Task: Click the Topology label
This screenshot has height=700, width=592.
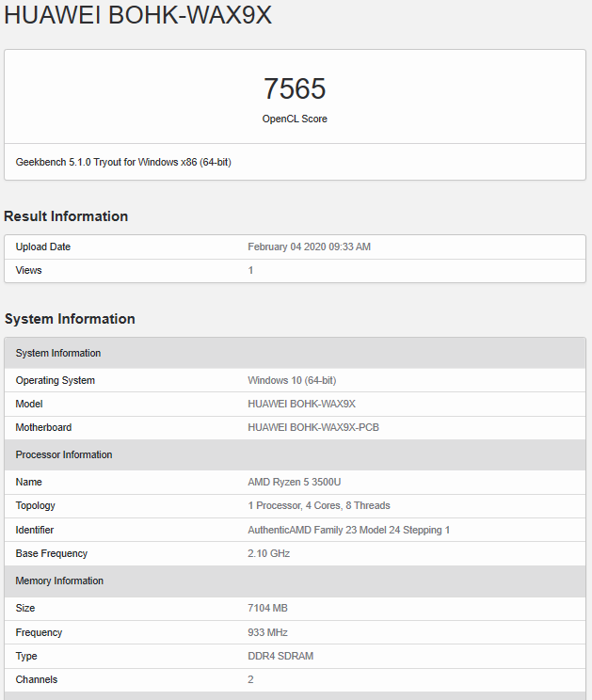Action: point(35,506)
